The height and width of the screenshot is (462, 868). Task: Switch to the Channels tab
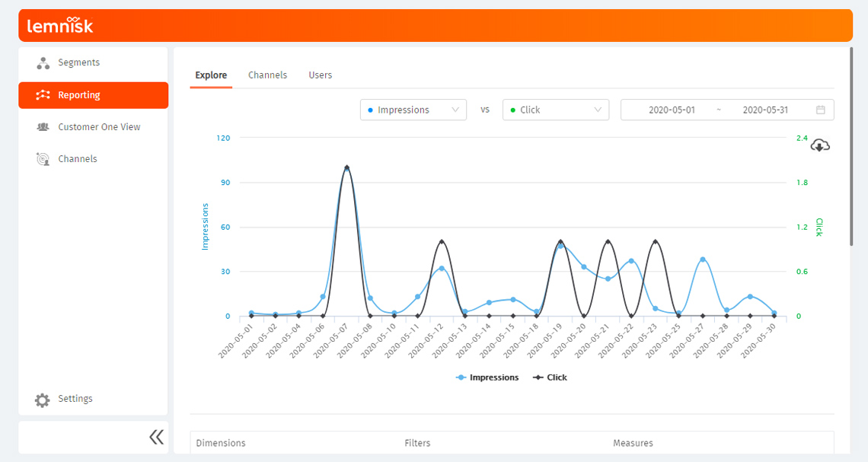click(x=267, y=75)
